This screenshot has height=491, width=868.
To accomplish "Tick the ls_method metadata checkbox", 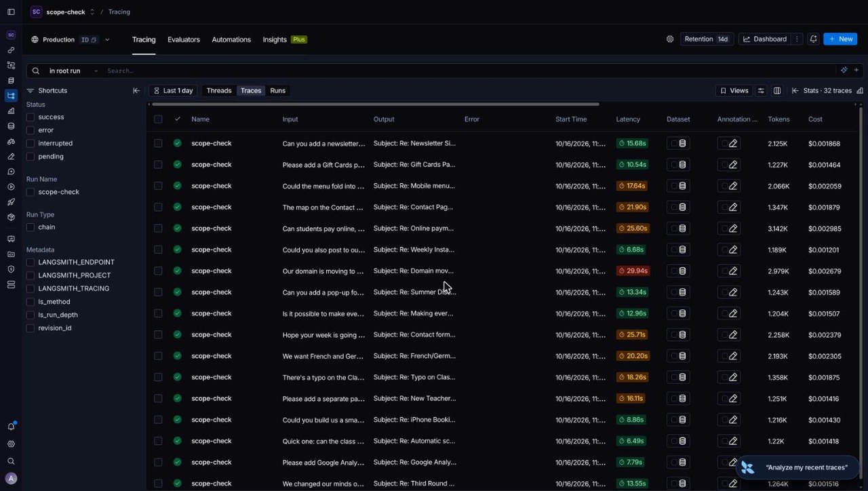I will coord(31,302).
